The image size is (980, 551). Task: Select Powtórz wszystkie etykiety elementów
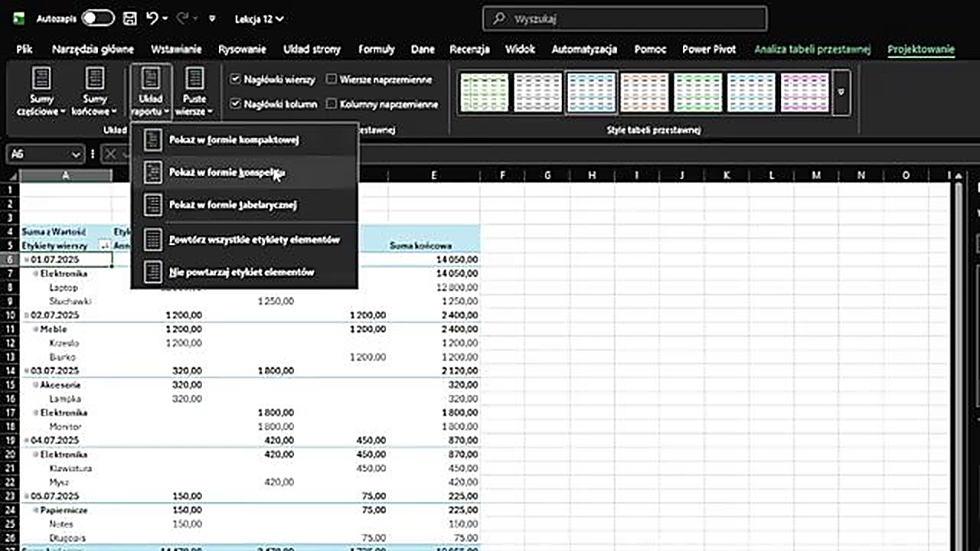tap(253, 240)
